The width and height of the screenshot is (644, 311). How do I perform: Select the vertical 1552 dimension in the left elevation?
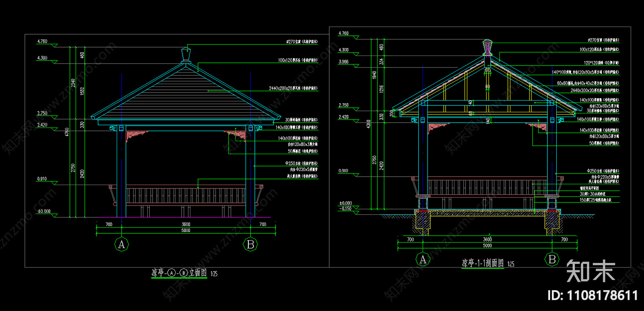coord(82,91)
